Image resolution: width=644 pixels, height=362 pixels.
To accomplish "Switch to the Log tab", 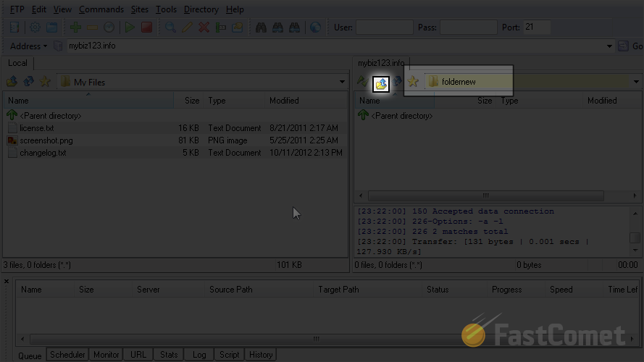I will [x=199, y=355].
